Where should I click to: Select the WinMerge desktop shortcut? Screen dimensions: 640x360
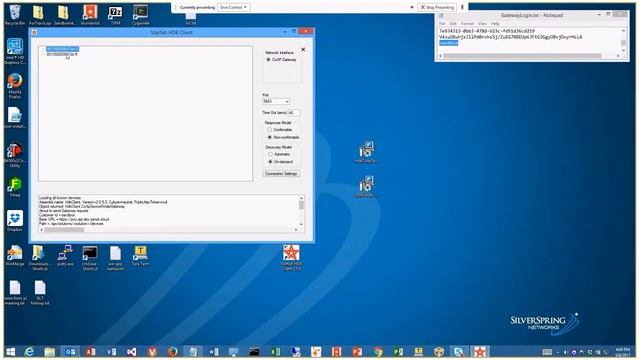(15, 256)
